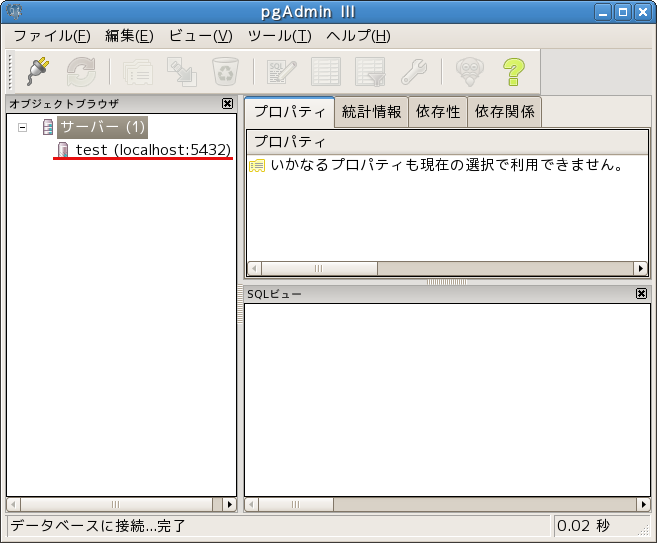Viewport: 657px width, 543px height.
Task: Switch to the 依存性 tab
Action: (438, 112)
